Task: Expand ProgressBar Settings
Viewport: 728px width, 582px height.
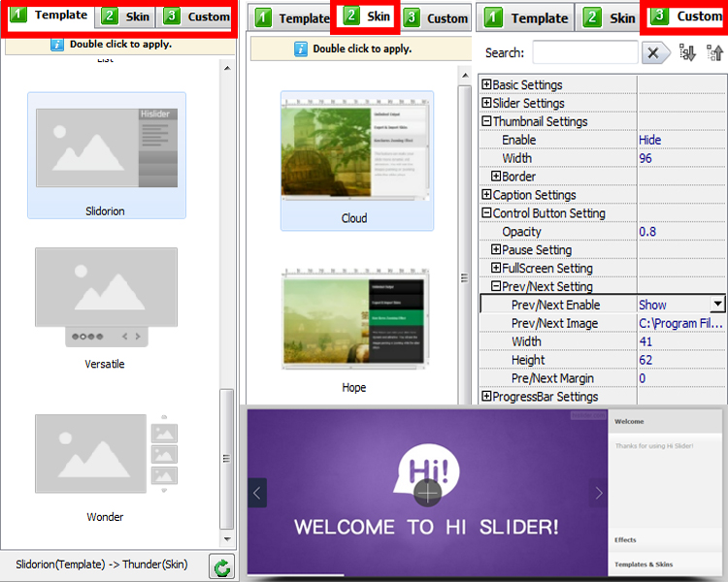Action: pyautogui.click(x=486, y=396)
